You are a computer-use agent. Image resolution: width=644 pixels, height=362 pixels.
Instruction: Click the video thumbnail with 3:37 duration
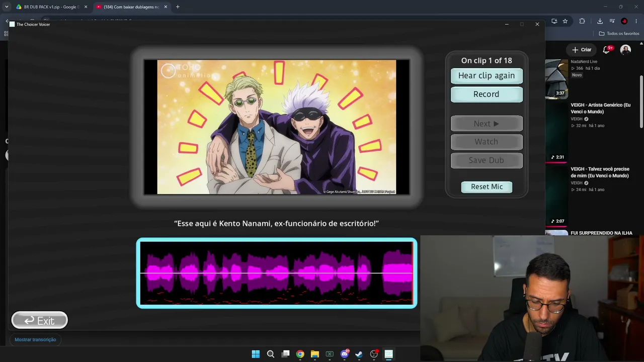pyautogui.click(x=556, y=79)
